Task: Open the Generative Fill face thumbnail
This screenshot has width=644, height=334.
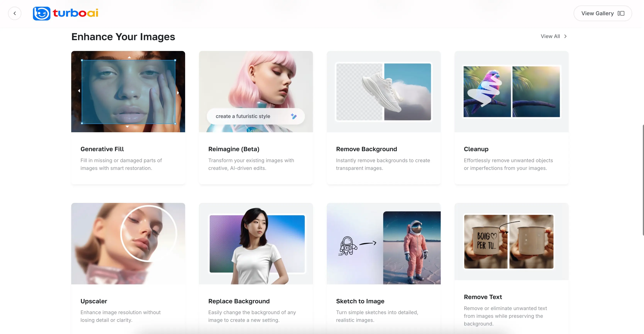Action: pos(128,92)
